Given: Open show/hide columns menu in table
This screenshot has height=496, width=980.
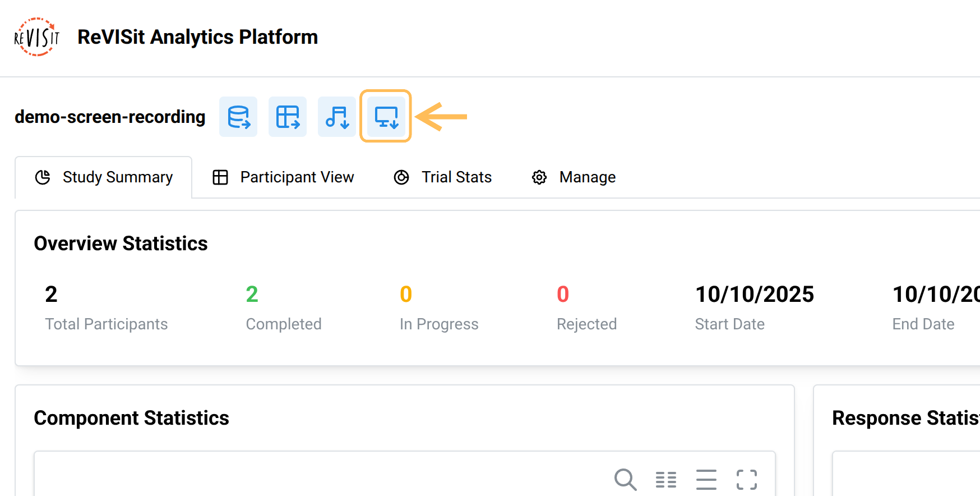Looking at the screenshot, I should click(666, 480).
